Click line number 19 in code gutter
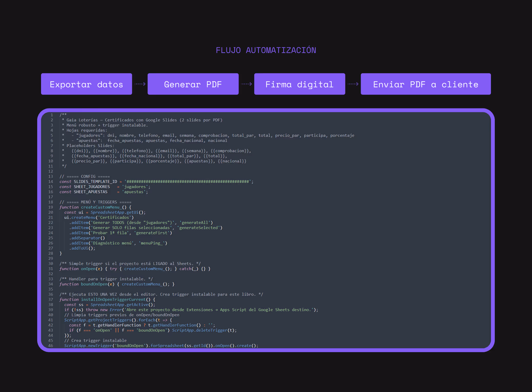This screenshot has width=532, height=392. pos(51,207)
